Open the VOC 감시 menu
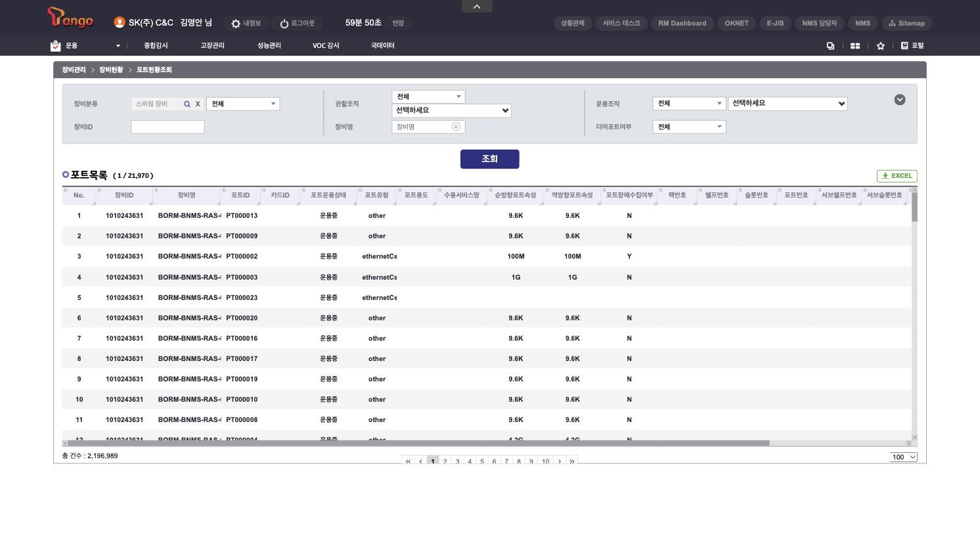980x533 pixels. (326, 46)
